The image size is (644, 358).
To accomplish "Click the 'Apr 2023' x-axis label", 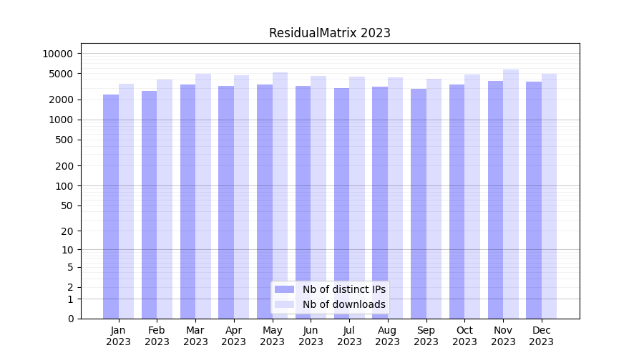I will (x=233, y=336).
